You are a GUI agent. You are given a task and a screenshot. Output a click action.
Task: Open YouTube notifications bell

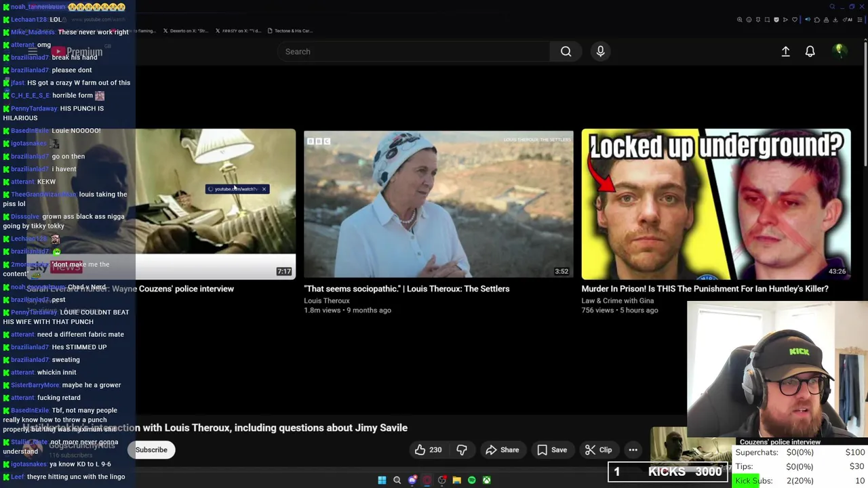[x=810, y=52]
